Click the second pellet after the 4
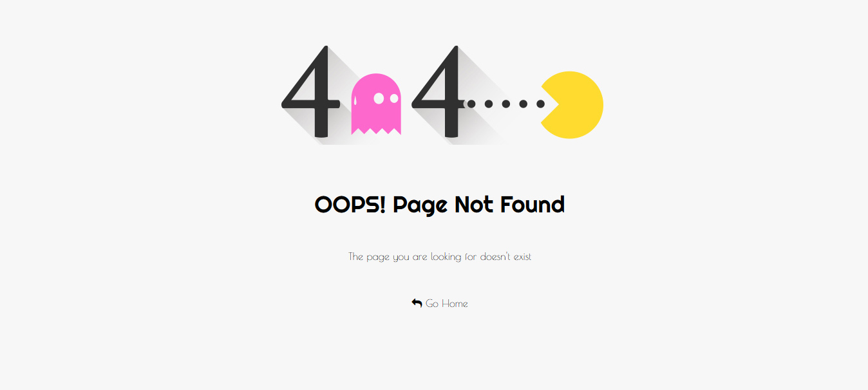 489,104
